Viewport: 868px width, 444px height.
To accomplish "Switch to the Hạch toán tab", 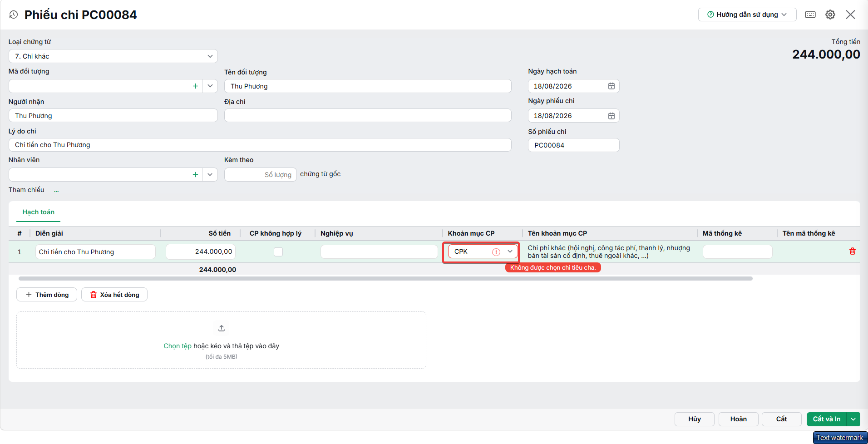I will coord(39,212).
